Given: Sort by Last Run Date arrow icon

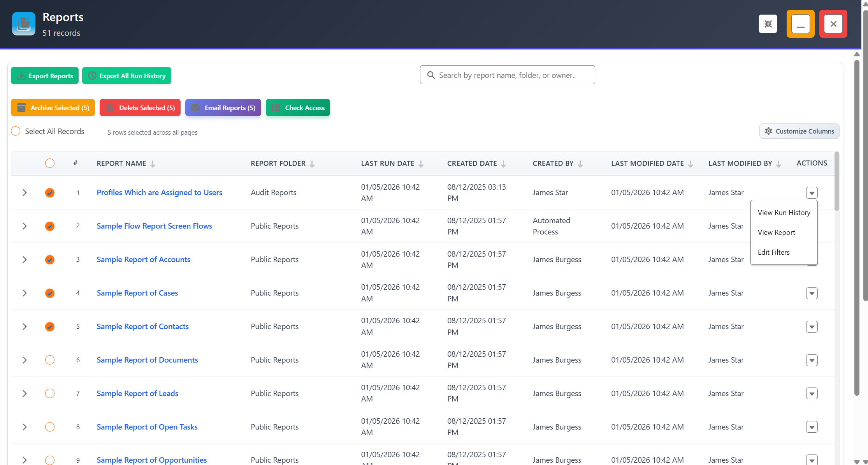Looking at the screenshot, I should coord(421,164).
